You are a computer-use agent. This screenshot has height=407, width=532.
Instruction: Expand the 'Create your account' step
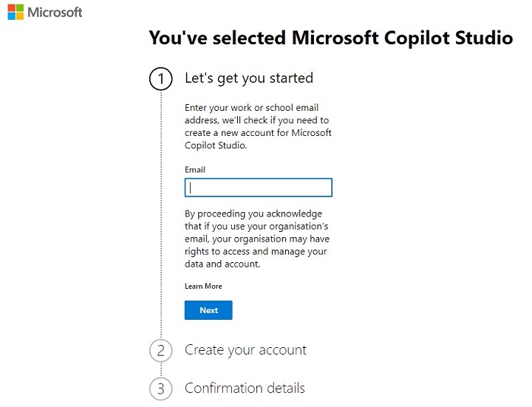pyautogui.click(x=245, y=350)
